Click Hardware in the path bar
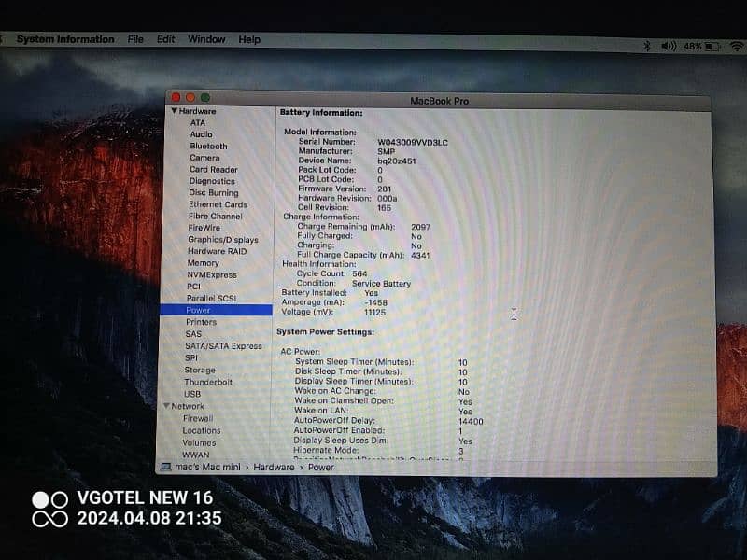 (274, 468)
